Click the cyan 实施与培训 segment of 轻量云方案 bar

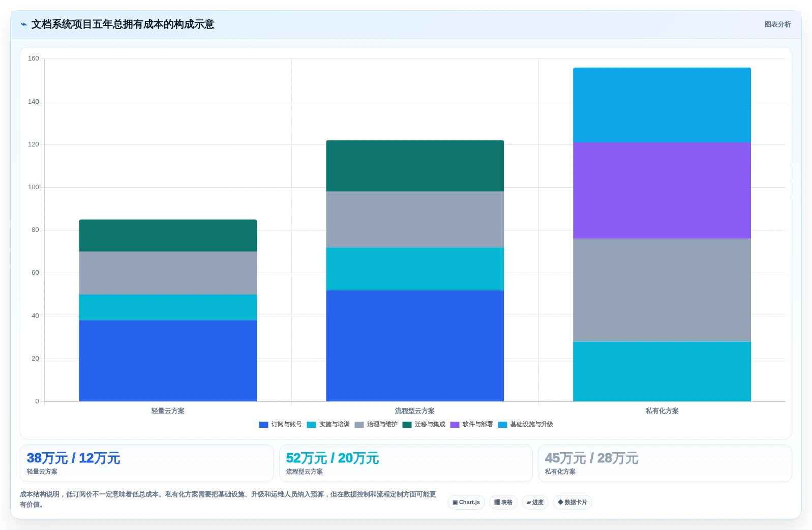pos(168,307)
